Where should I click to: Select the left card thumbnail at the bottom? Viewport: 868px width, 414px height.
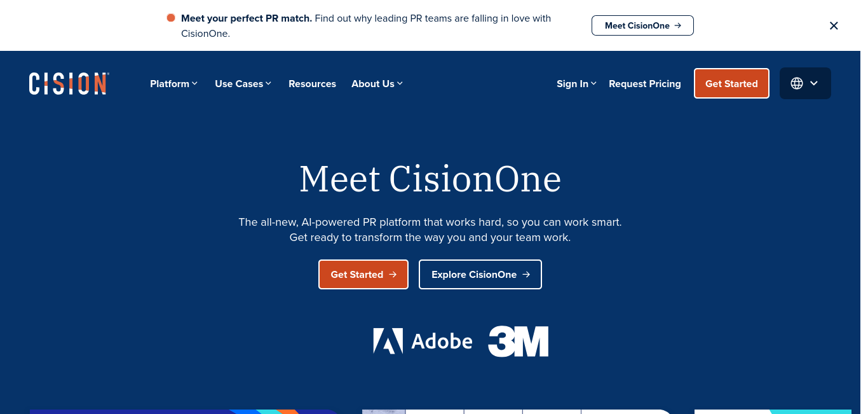184,411
